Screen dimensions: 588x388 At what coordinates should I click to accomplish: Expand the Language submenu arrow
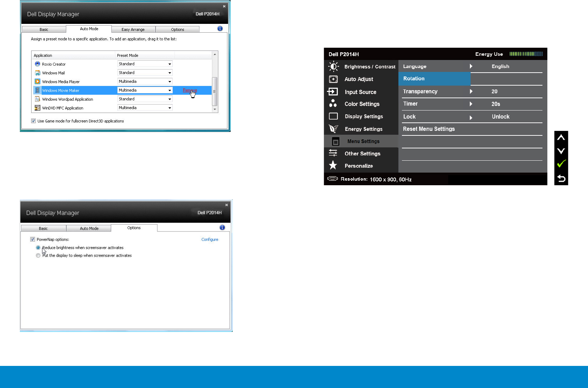pyautogui.click(x=471, y=66)
